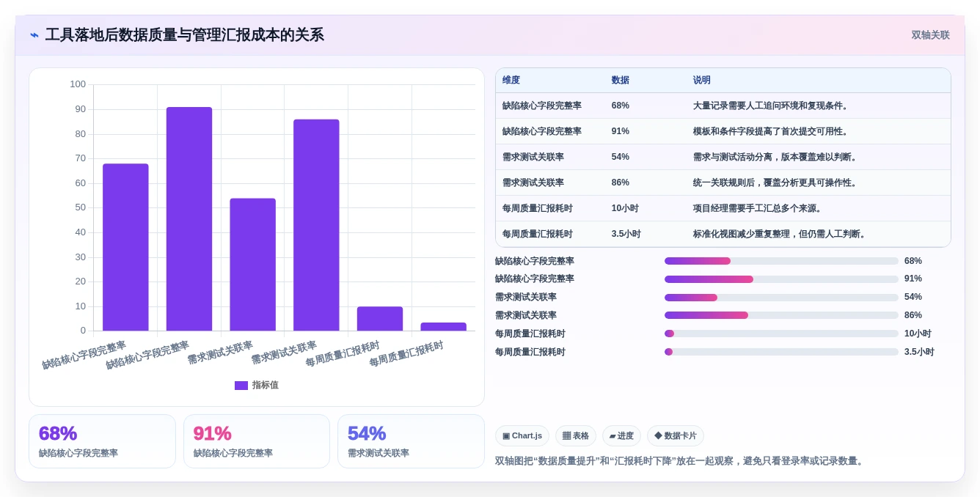980x497 pixels.
Task: Click the chart bar reaching value 68
Action: [125, 247]
